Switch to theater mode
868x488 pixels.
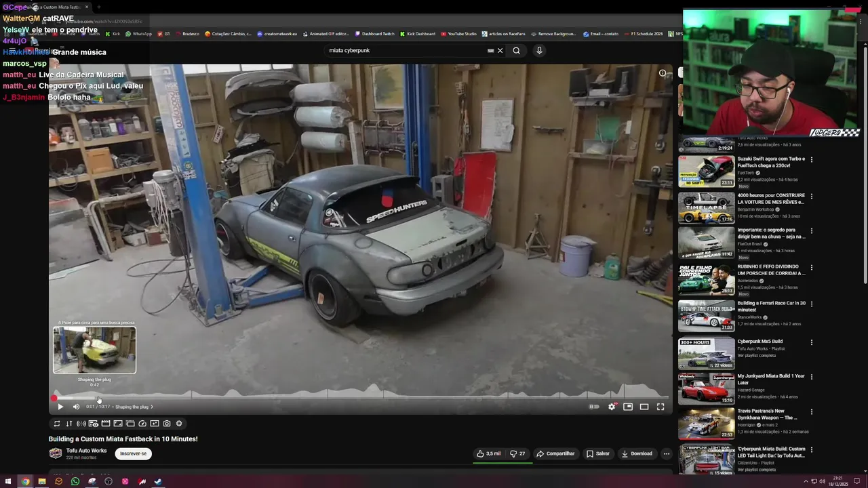644,407
